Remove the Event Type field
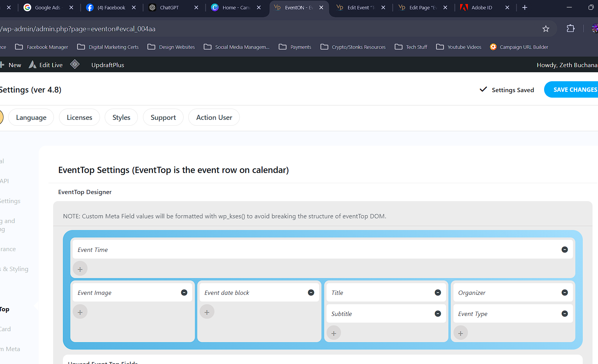The height and width of the screenshot is (364, 598). (x=564, y=314)
